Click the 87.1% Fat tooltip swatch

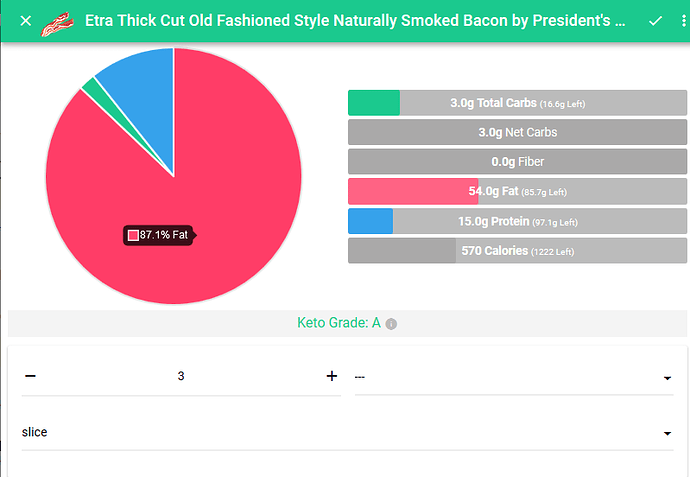133,235
